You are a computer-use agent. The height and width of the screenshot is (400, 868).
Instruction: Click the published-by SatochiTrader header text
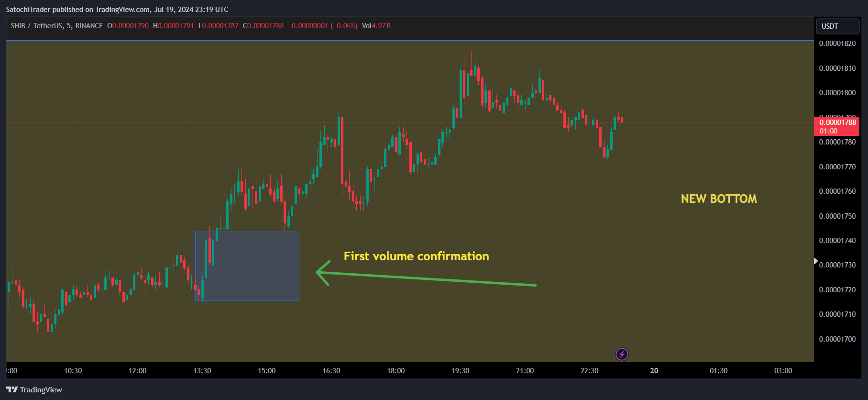point(117,10)
